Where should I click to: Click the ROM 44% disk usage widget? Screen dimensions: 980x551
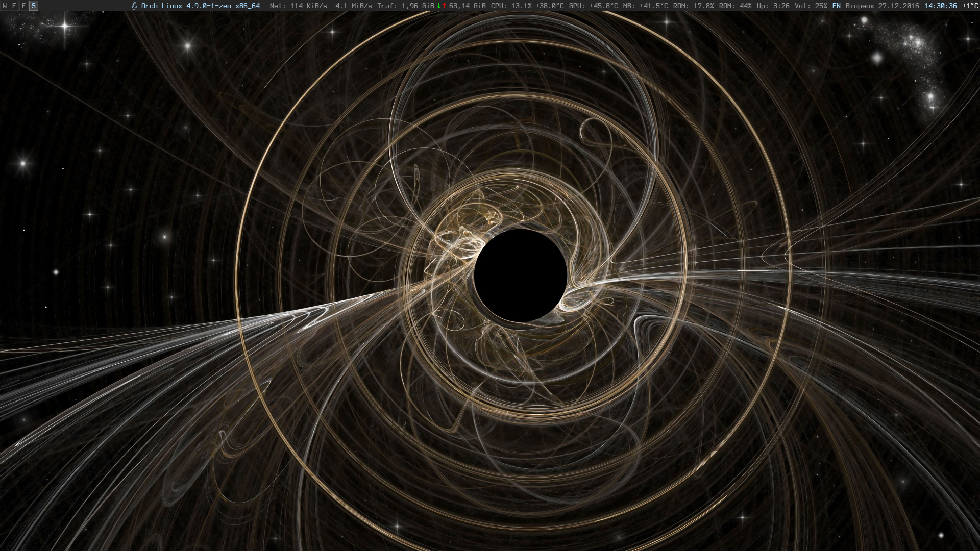pos(735,6)
